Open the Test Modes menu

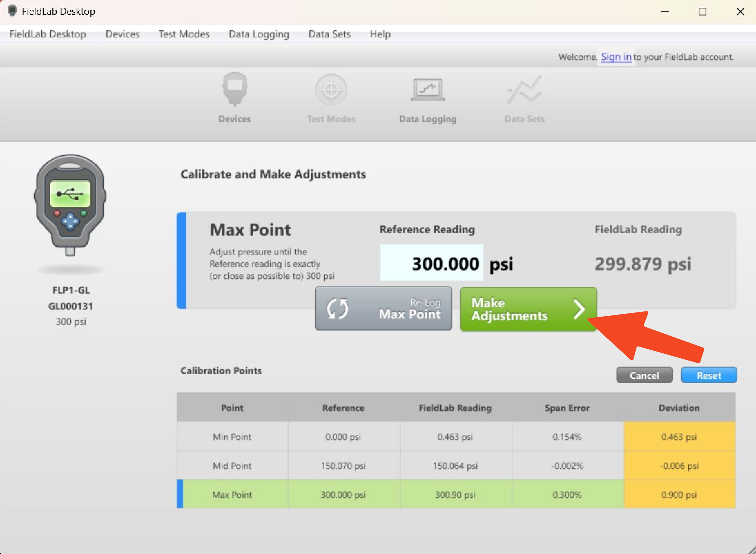point(184,34)
